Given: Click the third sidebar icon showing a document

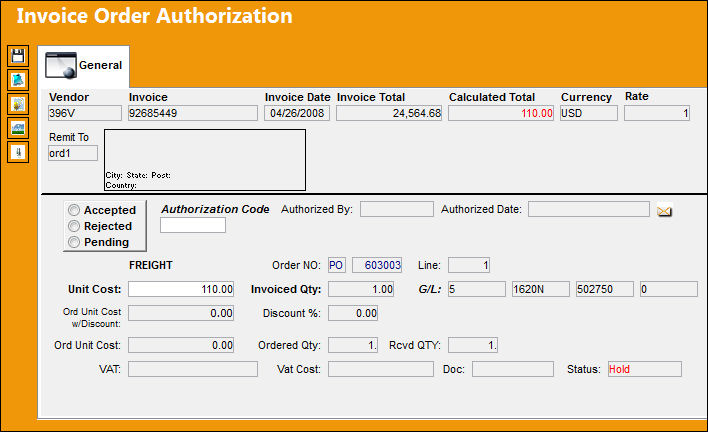Looking at the screenshot, I should coord(18,104).
